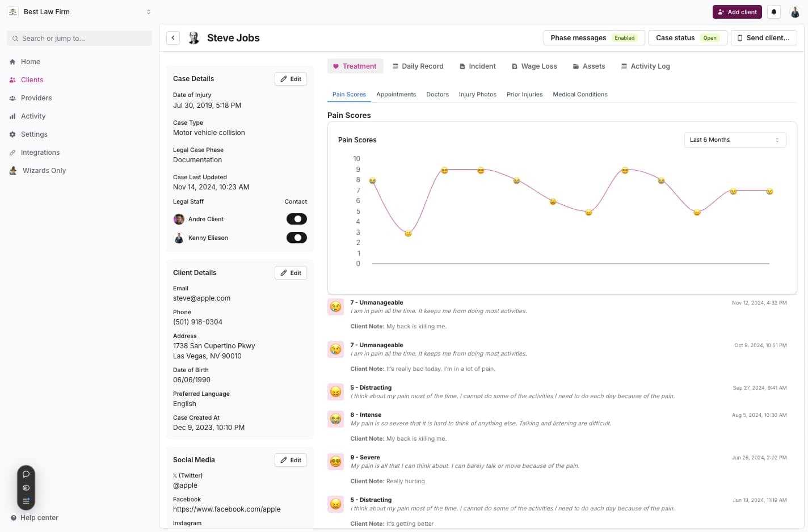The image size is (808, 532).
Task: Click the Wizards Only sidebar entry
Action: click(44, 170)
